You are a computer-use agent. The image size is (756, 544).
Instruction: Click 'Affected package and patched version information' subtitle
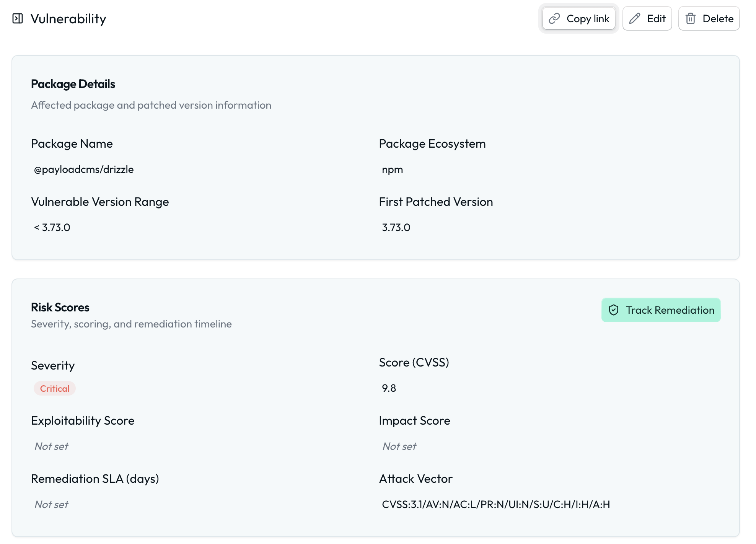[x=151, y=105]
